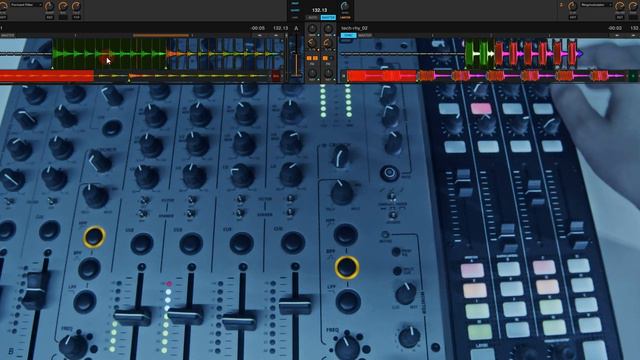The width and height of the screenshot is (640, 360).
Task: Toggle the second orange FX assign button on the left channel
Action: coord(315,58)
